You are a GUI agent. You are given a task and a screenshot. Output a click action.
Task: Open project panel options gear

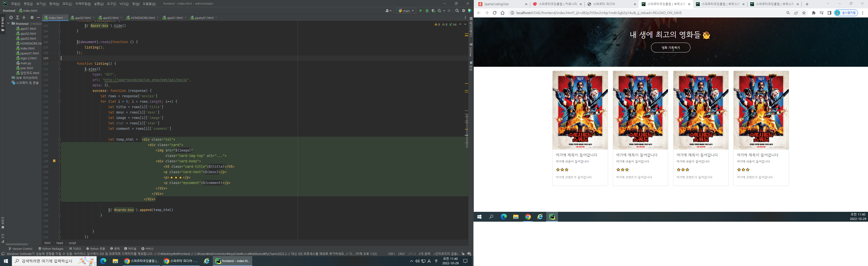point(32,17)
